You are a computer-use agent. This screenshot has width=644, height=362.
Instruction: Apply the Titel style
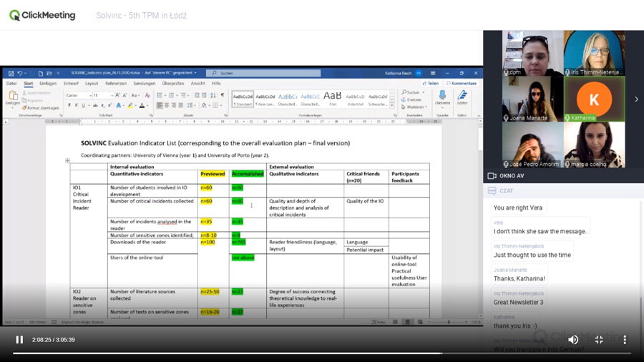pyautogui.click(x=332, y=99)
